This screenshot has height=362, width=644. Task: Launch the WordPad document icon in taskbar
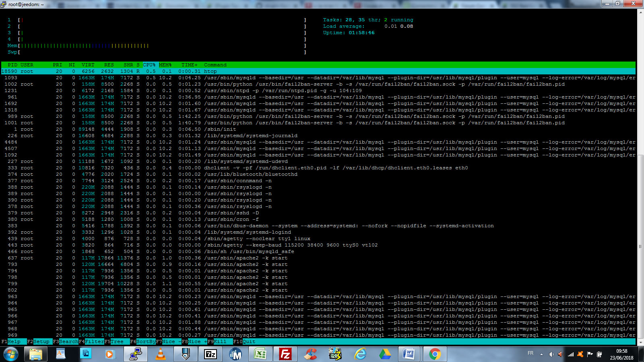[61, 354]
